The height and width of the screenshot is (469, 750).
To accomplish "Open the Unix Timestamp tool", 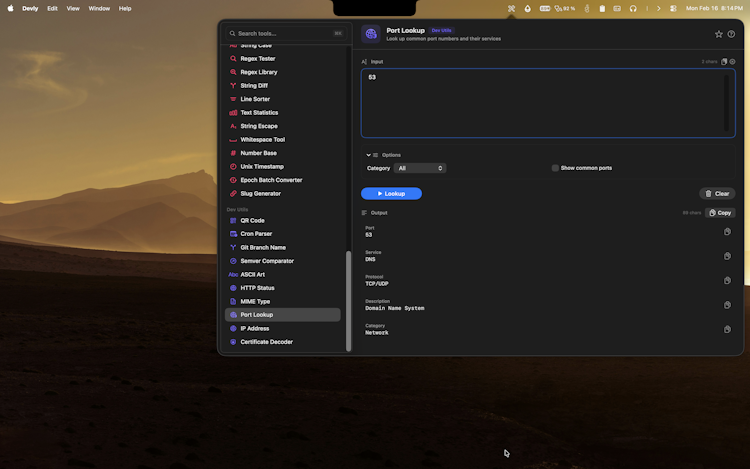I will (x=282, y=166).
